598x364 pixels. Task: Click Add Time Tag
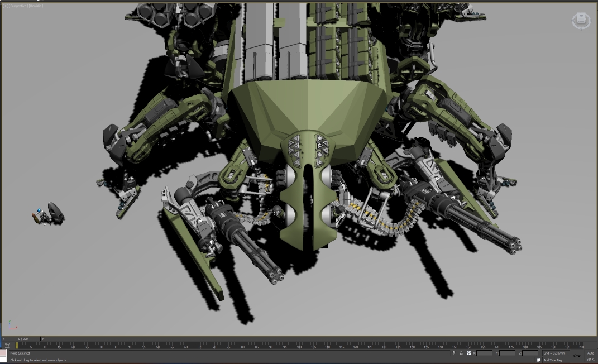(553, 360)
